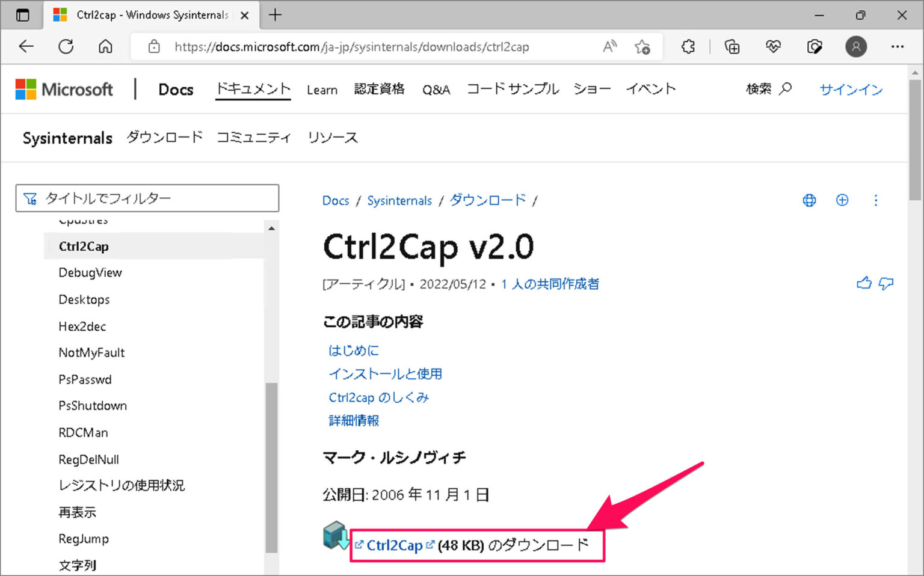Image resolution: width=924 pixels, height=576 pixels.
Task: Click the タイトルでフィルター filter field
Action: (147, 198)
